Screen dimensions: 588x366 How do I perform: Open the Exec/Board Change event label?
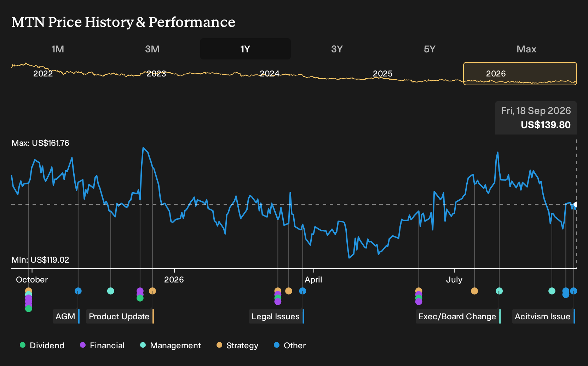[x=458, y=316]
